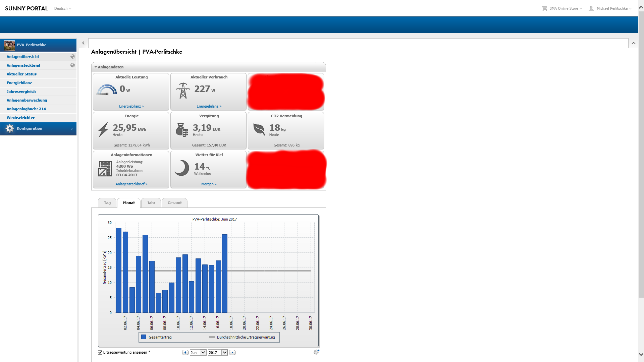Open Anlagensteckbrief link in info tile
The height and width of the screenshot is (362, 644).
[131, 184]
